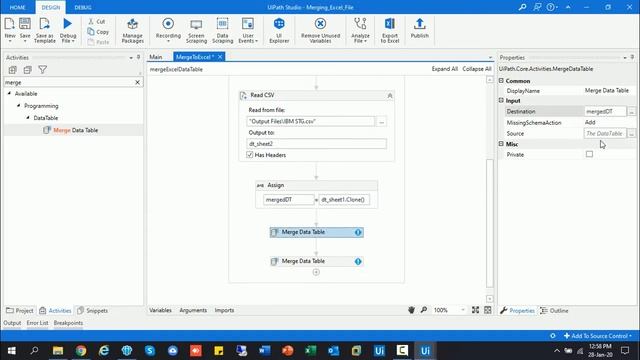
Task: Select the highlighted Merge Data Table activity
Action: (x=316, y=232)
